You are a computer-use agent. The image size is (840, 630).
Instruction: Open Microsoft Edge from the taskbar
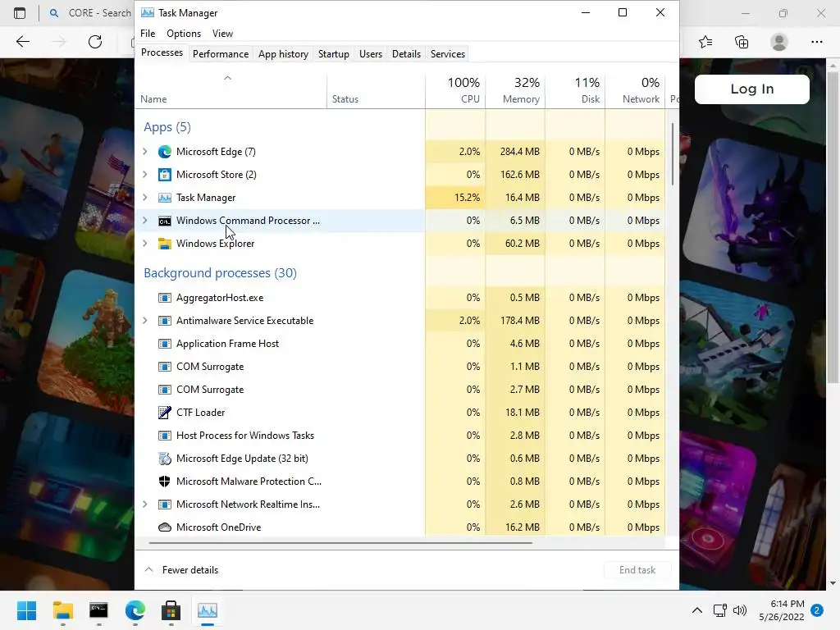point(135,610)
